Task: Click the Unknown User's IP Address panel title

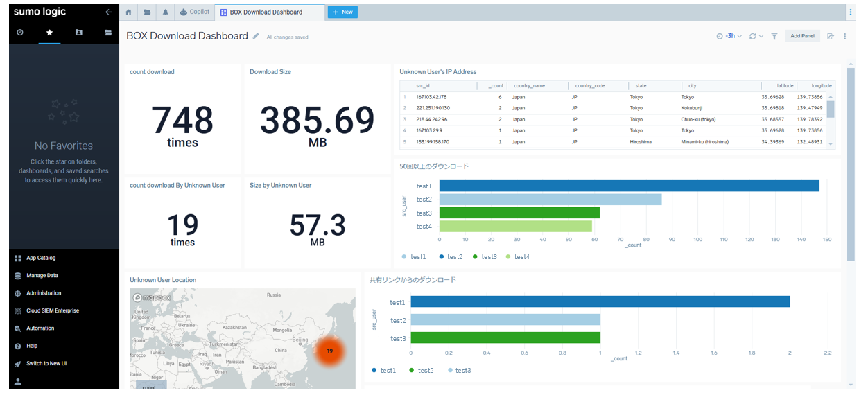Action: [438, 72]
